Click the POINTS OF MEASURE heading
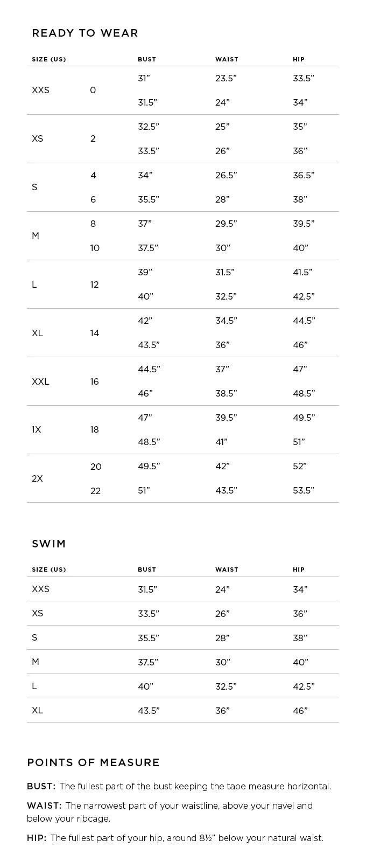 [x=93, y=762]
